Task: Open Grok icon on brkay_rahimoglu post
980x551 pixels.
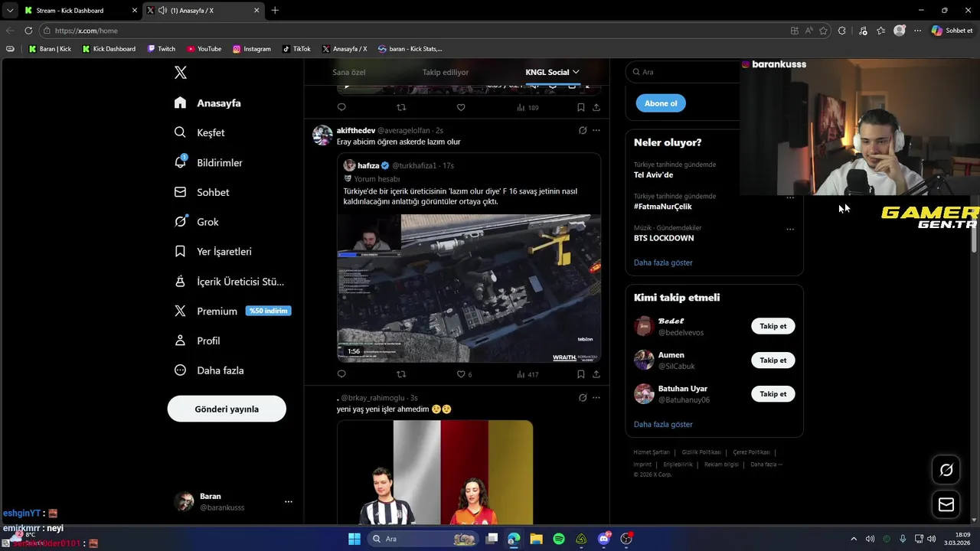Action: click(583, 397)
